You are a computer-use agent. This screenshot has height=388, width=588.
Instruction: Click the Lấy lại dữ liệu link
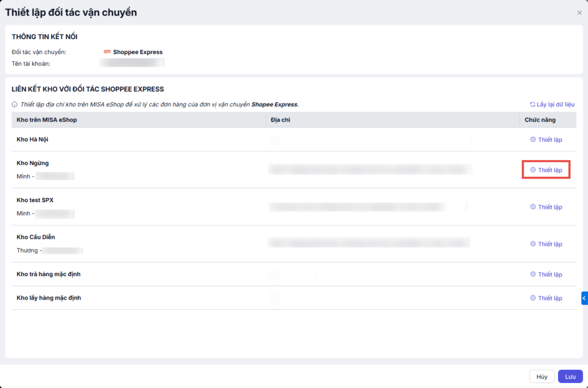[555, 104]
